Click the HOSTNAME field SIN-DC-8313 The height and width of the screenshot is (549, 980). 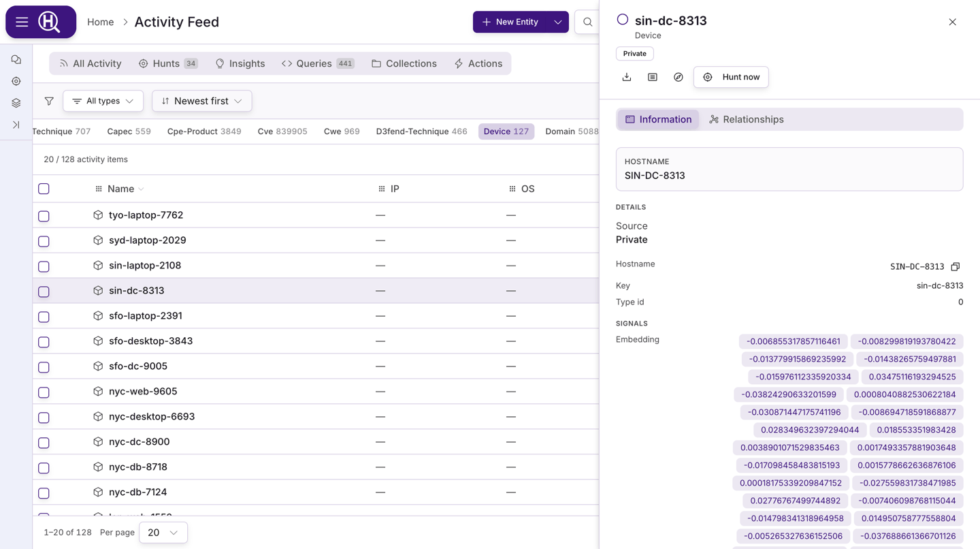coord(789,169)
